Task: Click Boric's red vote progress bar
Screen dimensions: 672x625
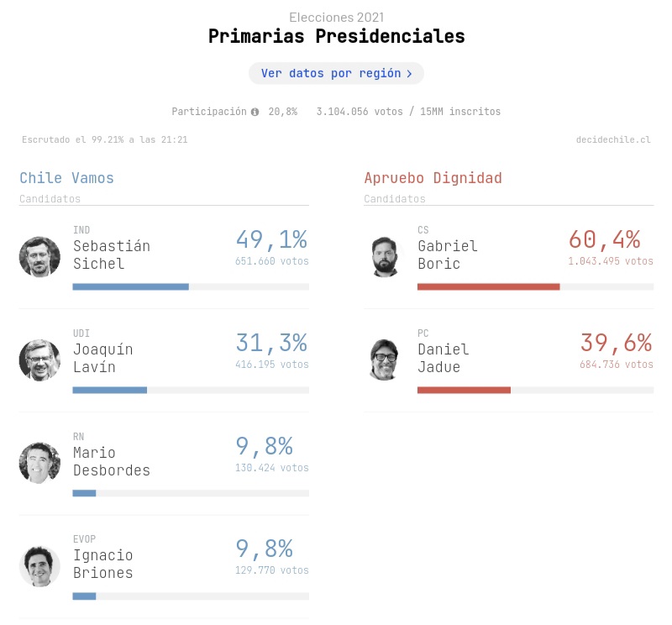Action: 488,286
